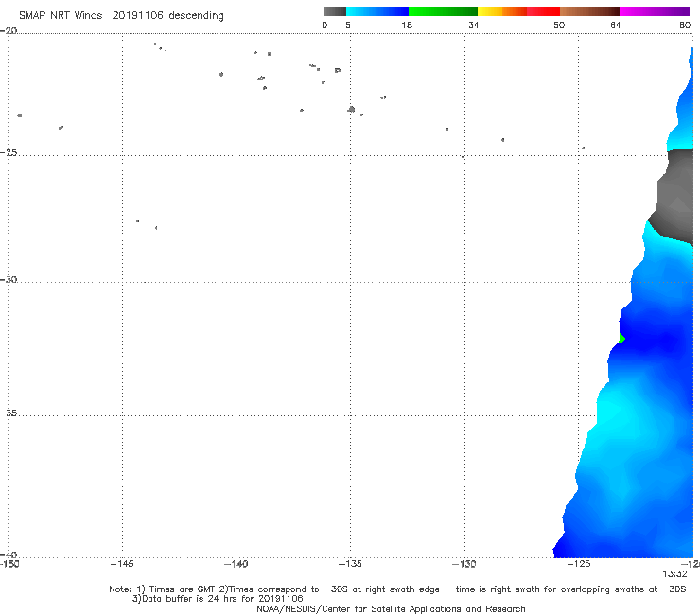Click the longitude label '-130'
Viewport: 700px width, 615px height.
coord(464,564)
